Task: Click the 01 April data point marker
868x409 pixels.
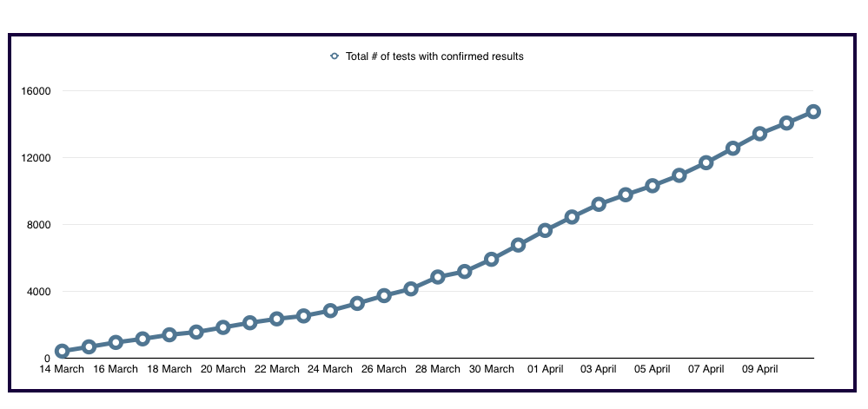Action: click(x=546, y=230)
